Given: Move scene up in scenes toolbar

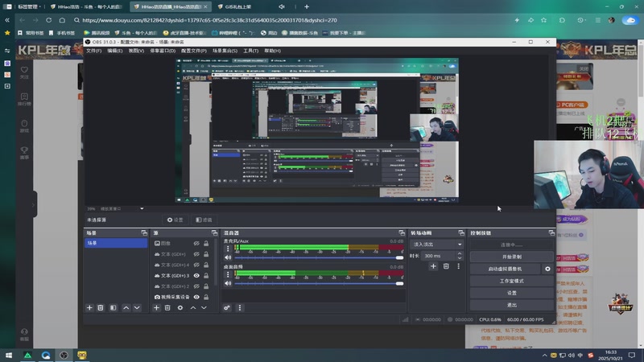Looking at the screenshot, I should (x=126, y=308).
